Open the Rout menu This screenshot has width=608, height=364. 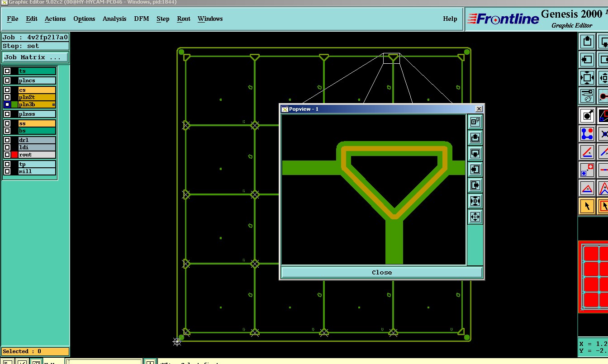coord(184,19)
